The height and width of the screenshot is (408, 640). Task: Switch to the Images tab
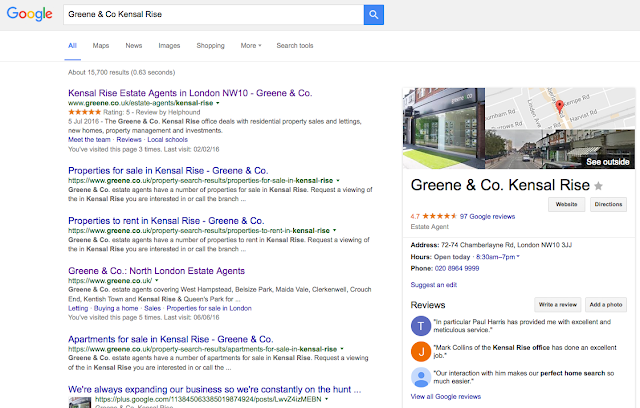click(169, 46)
